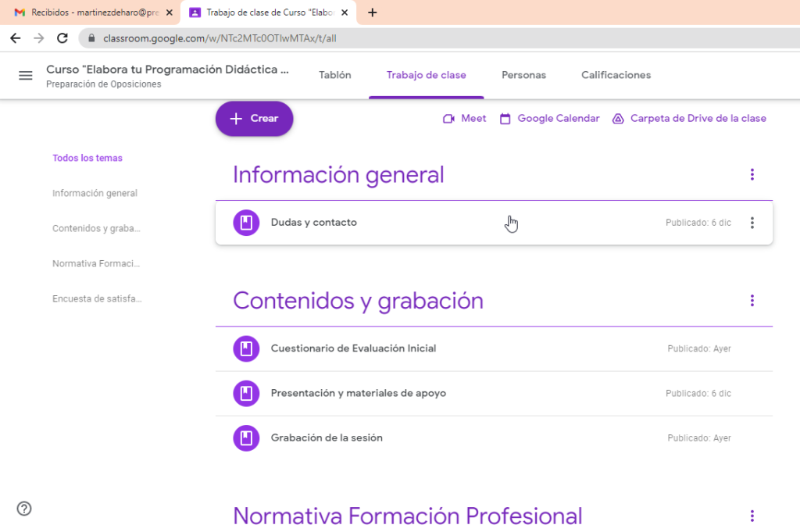
Task: Open the main hamburger menu
Action: pos(26,76)
